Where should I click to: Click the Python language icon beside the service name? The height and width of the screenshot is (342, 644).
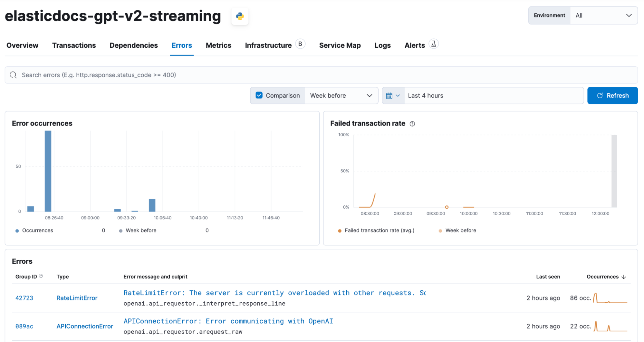240,15
